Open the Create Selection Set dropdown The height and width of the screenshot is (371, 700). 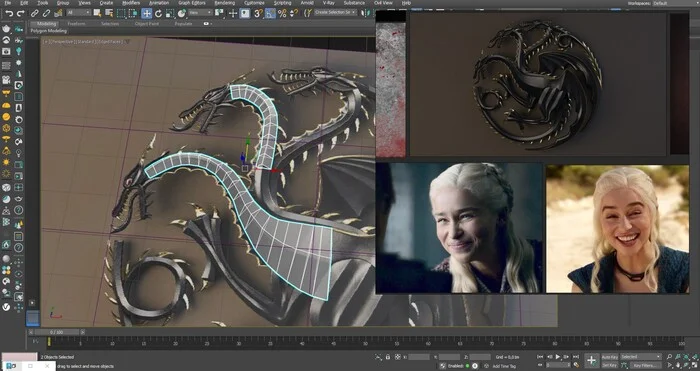(335, 13)
